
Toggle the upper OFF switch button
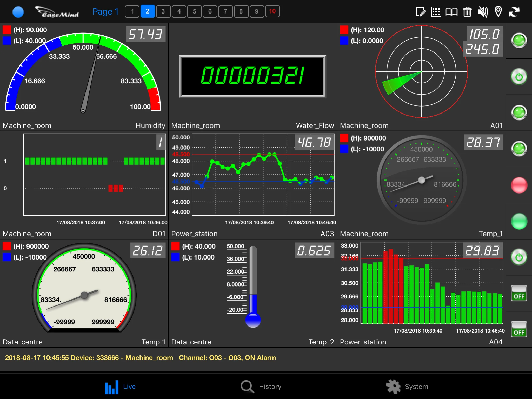(x=519, y=293)
